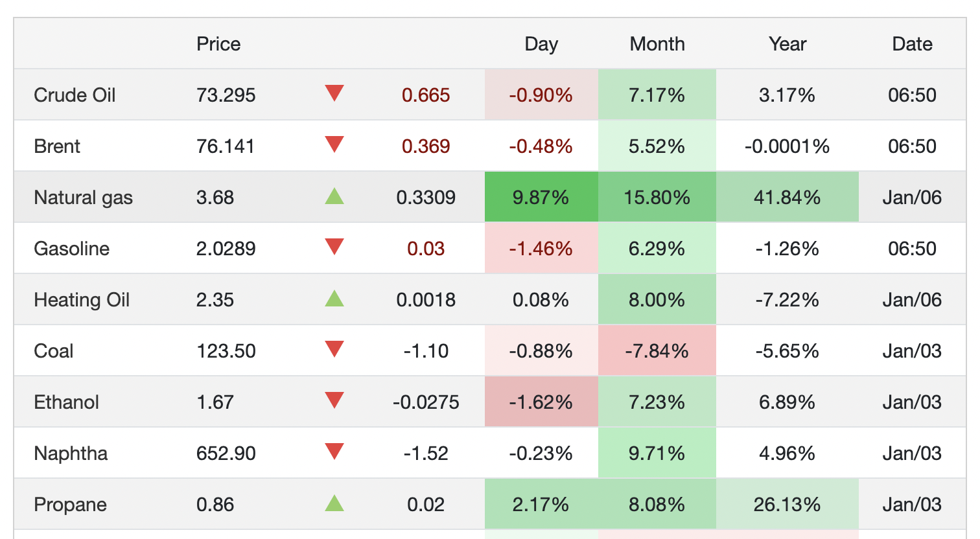The height and width of the screenshot is (539, 980).
Task: Click the red down arrow in Crude Oil row
Action: pos(334,93)
